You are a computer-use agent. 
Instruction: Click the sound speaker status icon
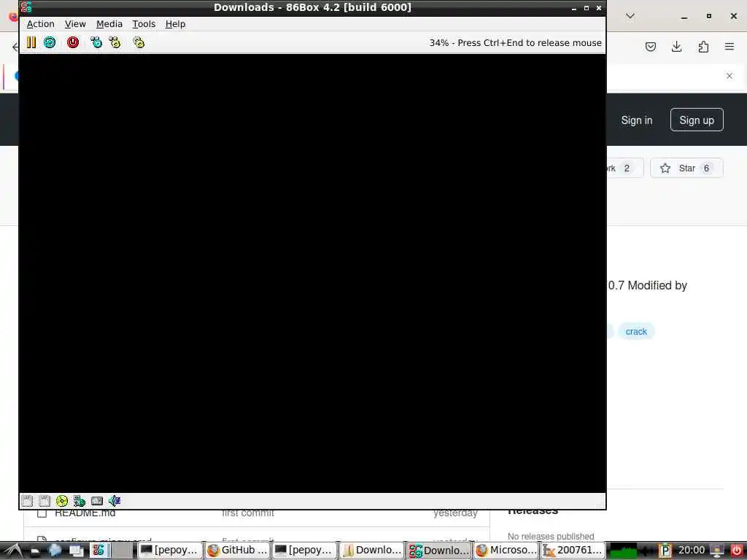pyautogui.click(x=115, y=500)
